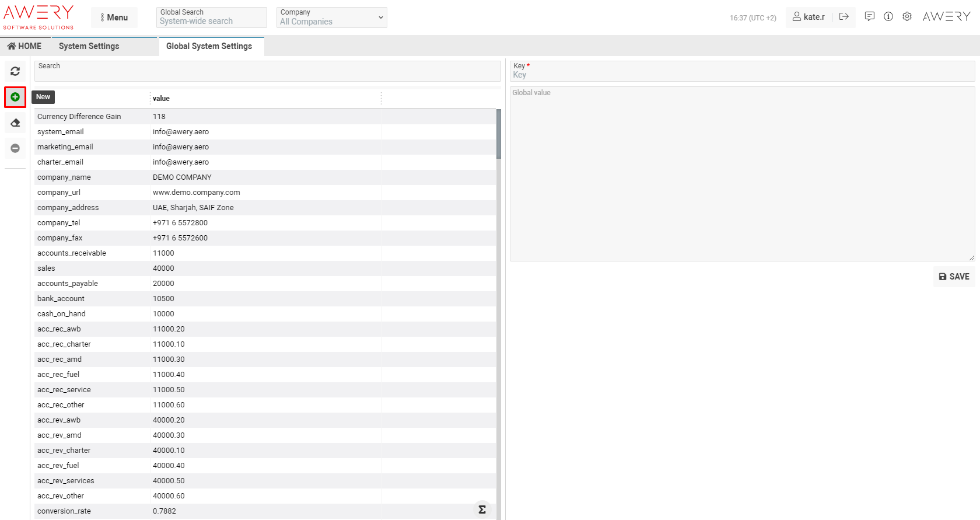Click the Global value text area
This screenshot has width=980, height=520.
coord(742,175)
